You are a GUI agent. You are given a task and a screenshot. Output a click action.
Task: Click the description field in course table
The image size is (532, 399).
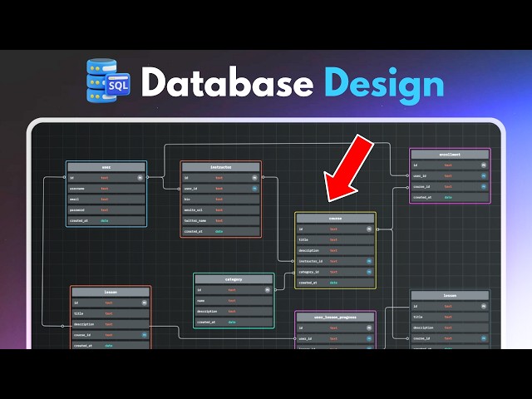point(335,250)
